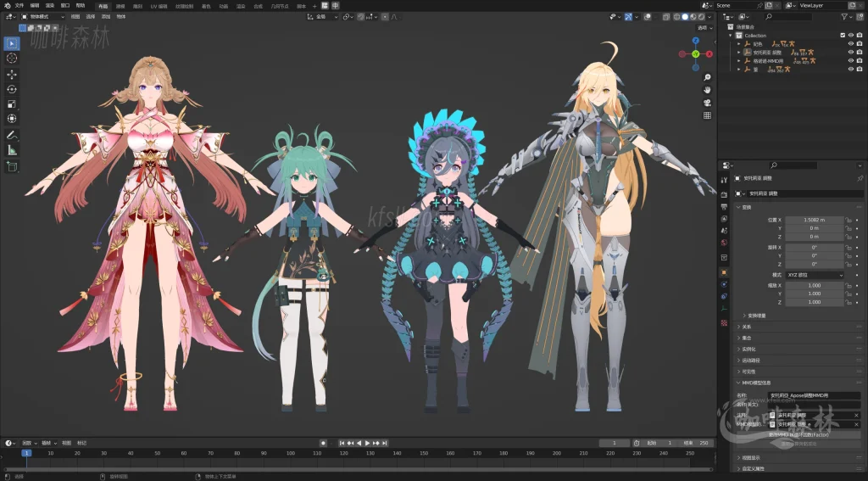Open the 帮助 Help menu

click(x=81, y=6)
